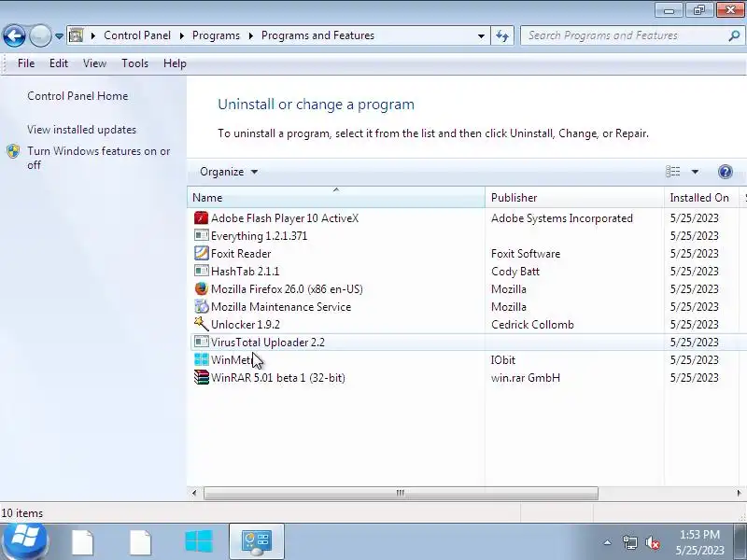The image size is (747, 560).
Task: Click the scrollbar left arrow
Action: pos(194,493)
